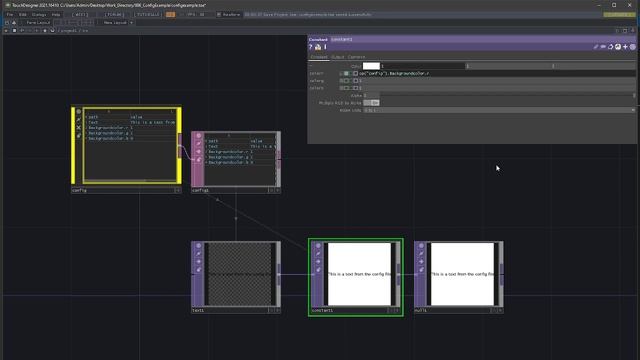Toggle viewer active on config node

(78, 111)
